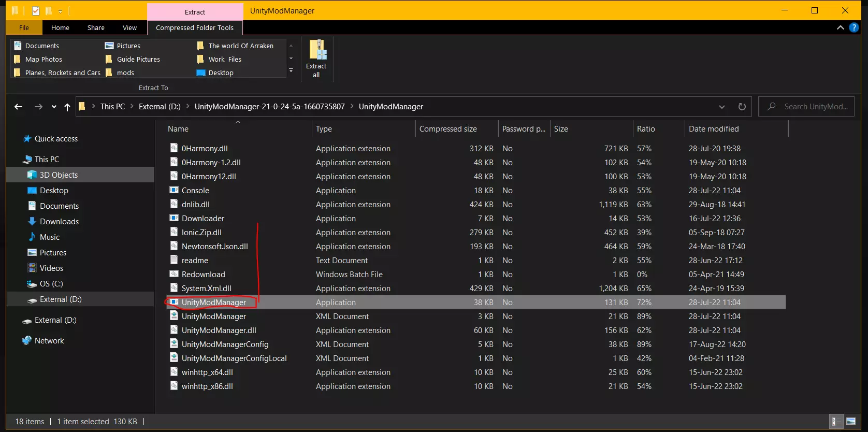This screenshot has width=868, height=432.
Task: Select the Console application file
Action: click(x=195, y=191)
